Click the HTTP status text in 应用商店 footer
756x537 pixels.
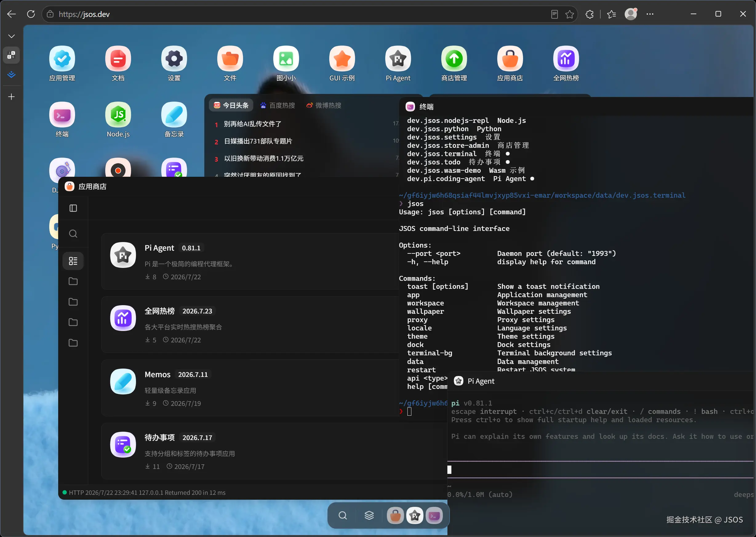coord(147,492)
